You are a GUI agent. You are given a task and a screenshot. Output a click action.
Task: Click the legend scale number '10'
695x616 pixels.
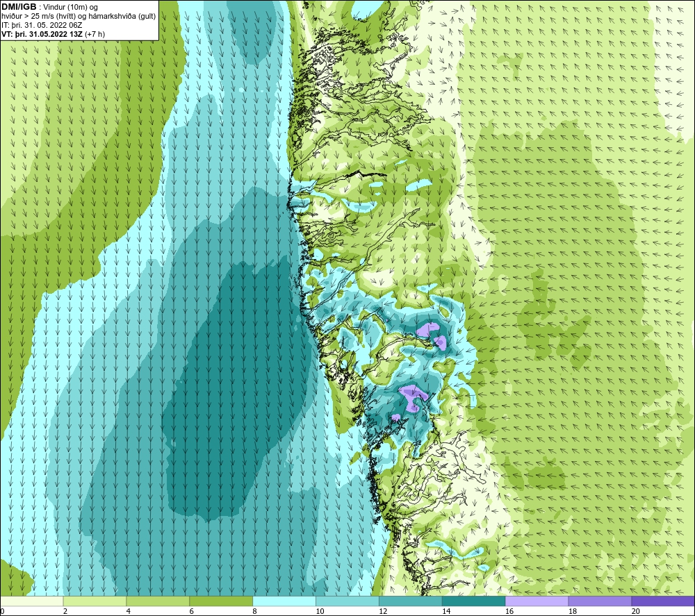pyautogui.click(x=320, y=611)
